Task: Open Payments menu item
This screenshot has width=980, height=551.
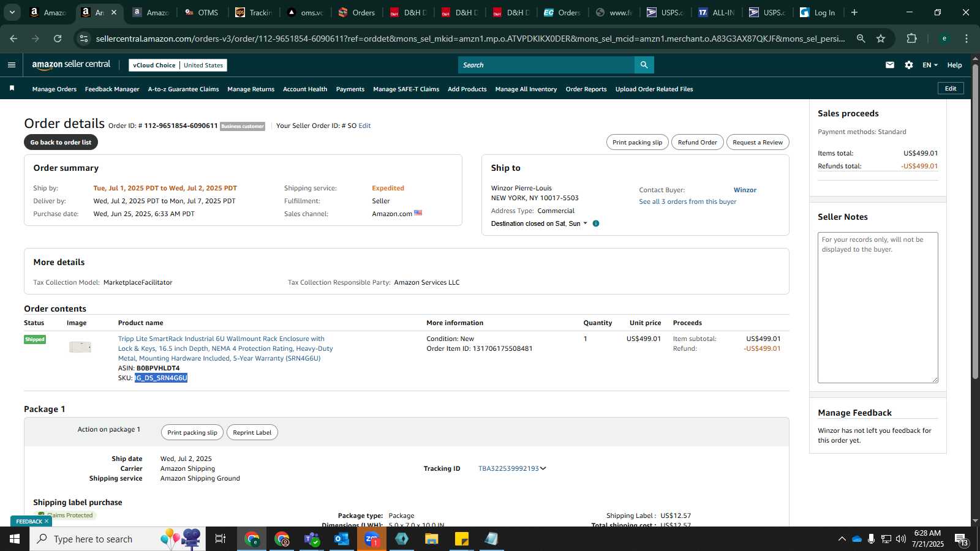Action: (x=350, y=89)
